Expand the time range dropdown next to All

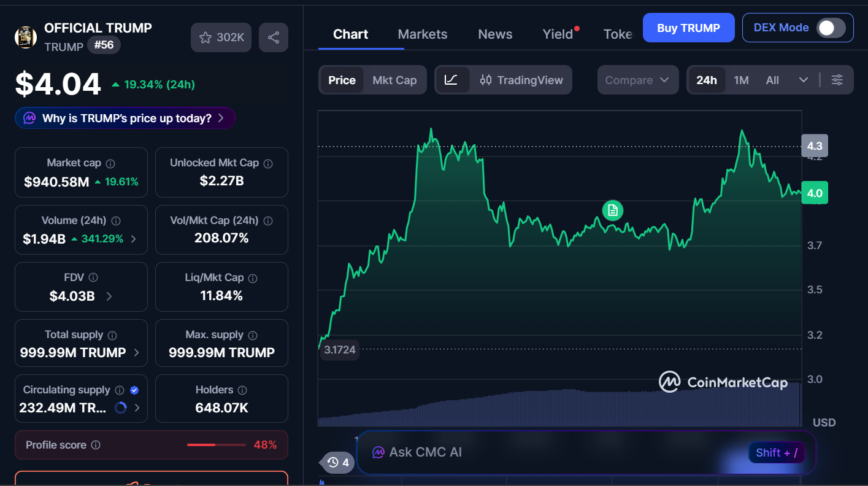(x=804, y=80)
